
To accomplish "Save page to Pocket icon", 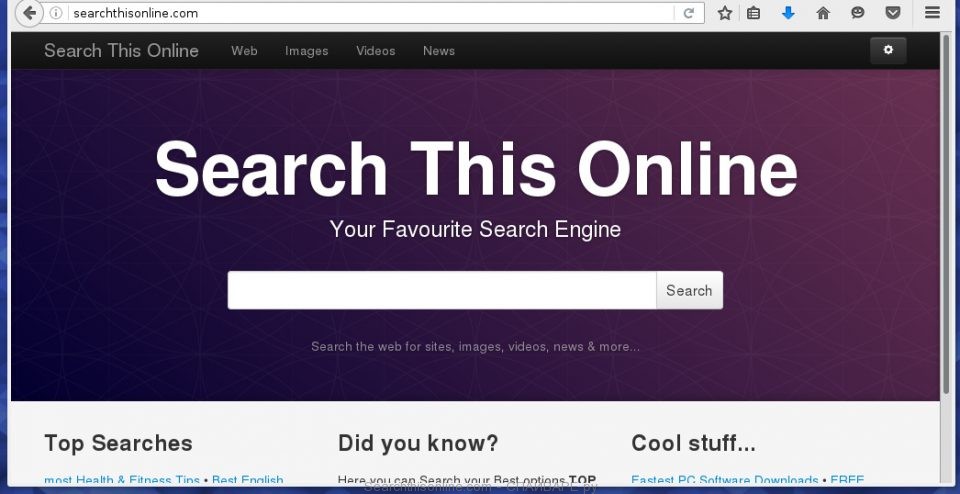I will click(x=893, y=13).
